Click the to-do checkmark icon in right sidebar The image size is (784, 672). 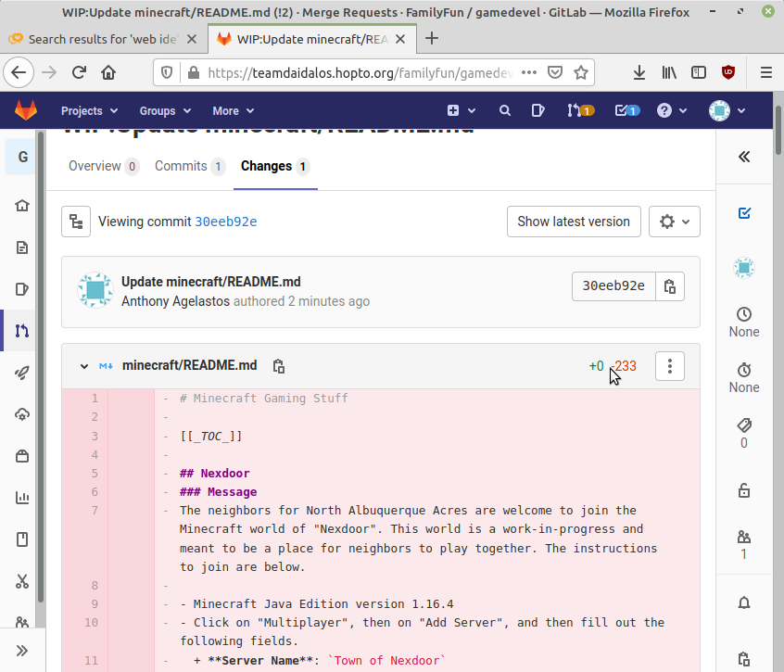click(744, 213)
